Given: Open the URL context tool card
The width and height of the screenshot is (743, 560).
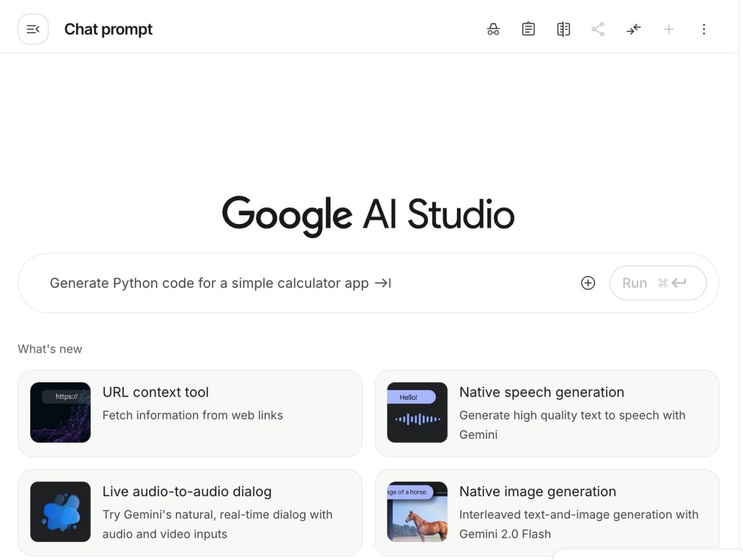Looking at the screenshot, I should coord(190,413).
